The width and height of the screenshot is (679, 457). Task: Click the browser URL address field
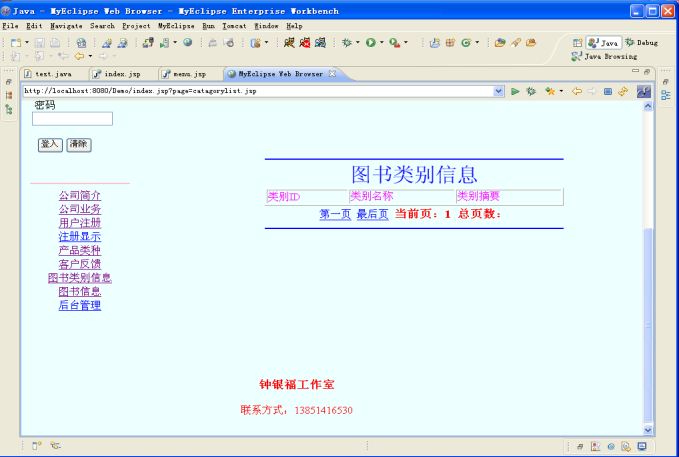(x=259, y=91)
